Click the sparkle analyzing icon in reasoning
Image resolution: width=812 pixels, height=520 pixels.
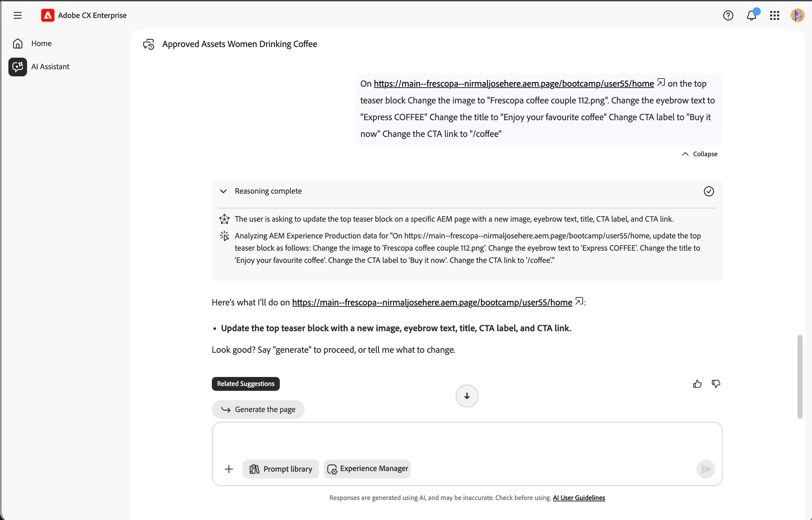point(224,236)
